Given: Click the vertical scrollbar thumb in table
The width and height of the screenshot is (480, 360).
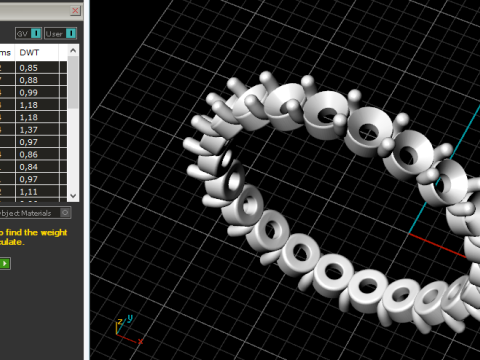Looking at the screenshot, I should tap(73, 82).
